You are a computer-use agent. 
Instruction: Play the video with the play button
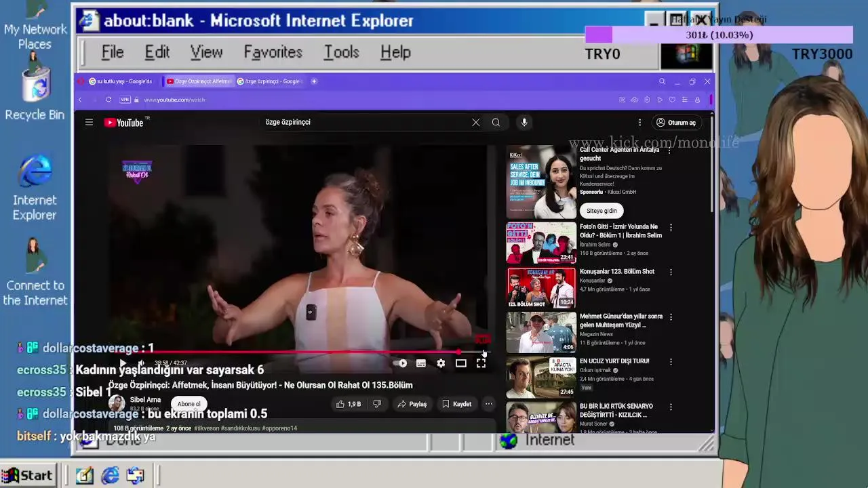pyautogui.click(x=123, y=364)
